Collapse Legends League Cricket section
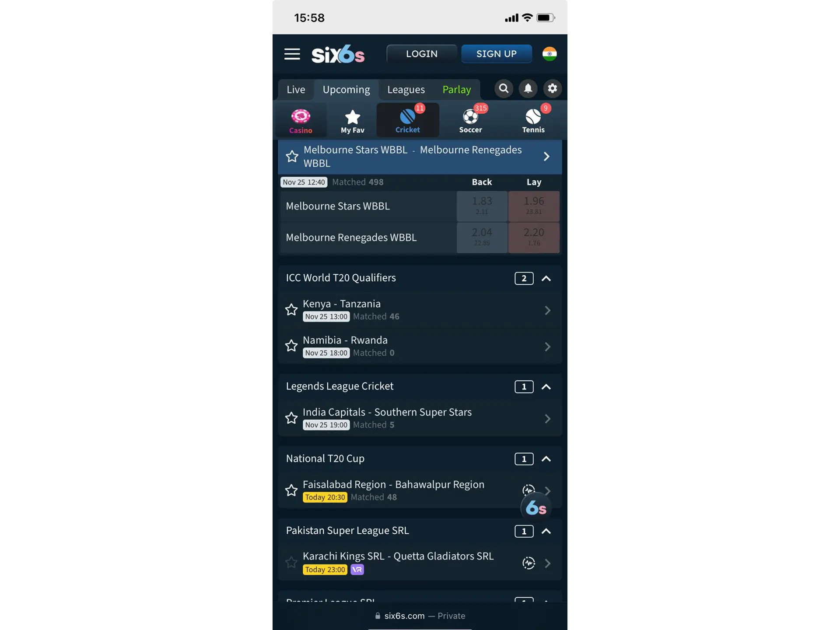Viewport: 840px width, 630px height. 546,386
